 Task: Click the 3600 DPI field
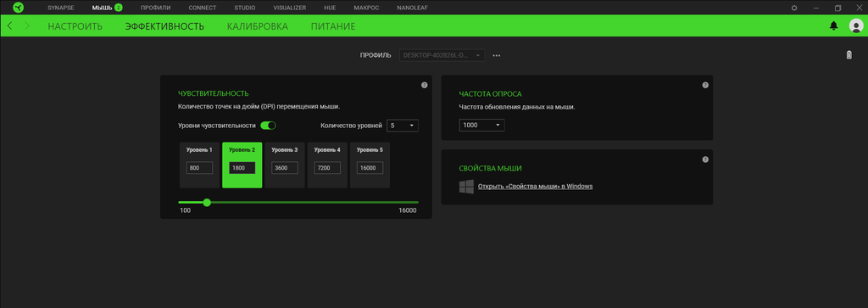point(285,168)
